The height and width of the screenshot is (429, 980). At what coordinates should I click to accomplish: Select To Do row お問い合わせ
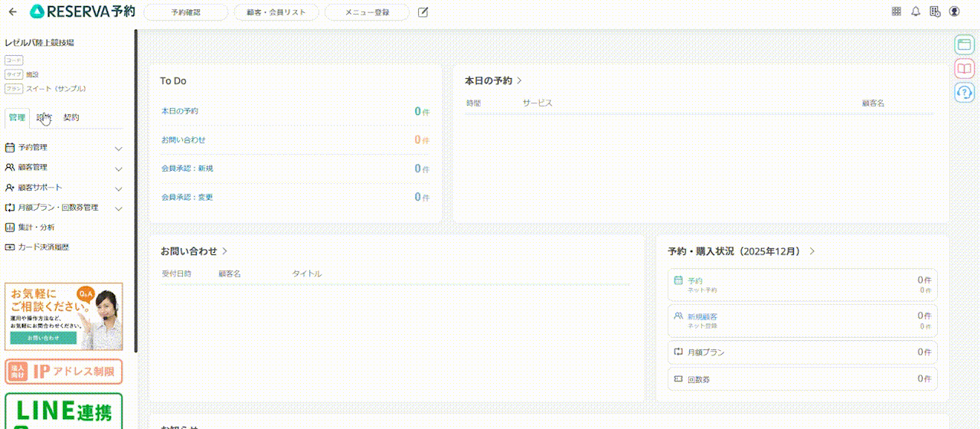click(296, 139)
